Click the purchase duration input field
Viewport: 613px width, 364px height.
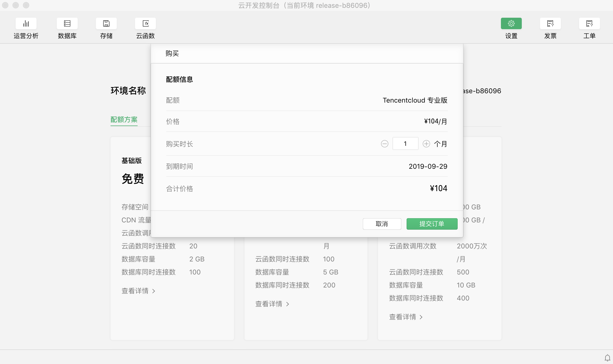tap(405, 143)
